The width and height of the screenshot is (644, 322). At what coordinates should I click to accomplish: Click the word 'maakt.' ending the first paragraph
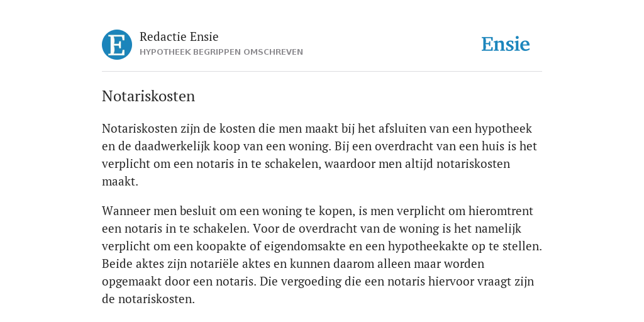120,182
